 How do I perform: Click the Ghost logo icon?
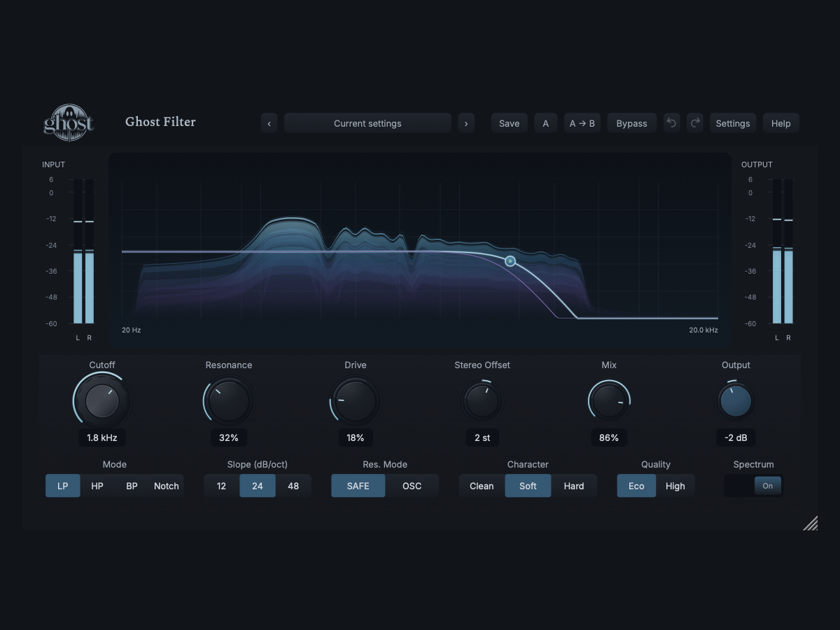69,122
